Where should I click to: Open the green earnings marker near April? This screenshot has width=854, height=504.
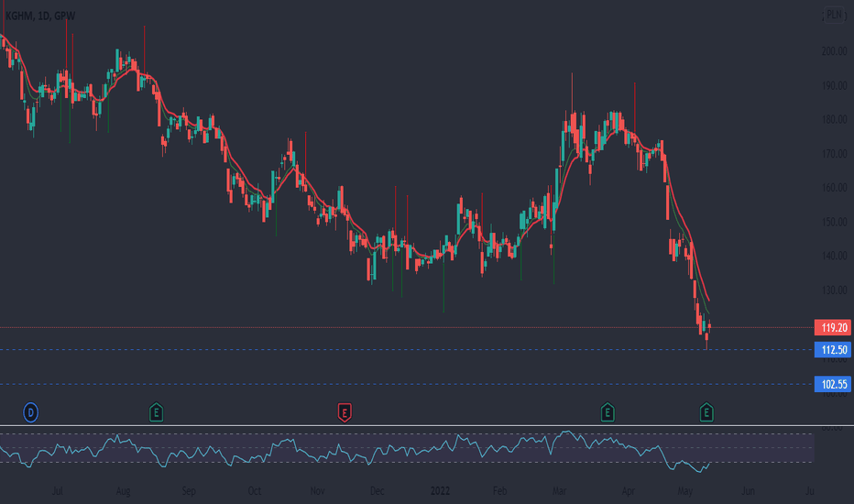point(608,412)
